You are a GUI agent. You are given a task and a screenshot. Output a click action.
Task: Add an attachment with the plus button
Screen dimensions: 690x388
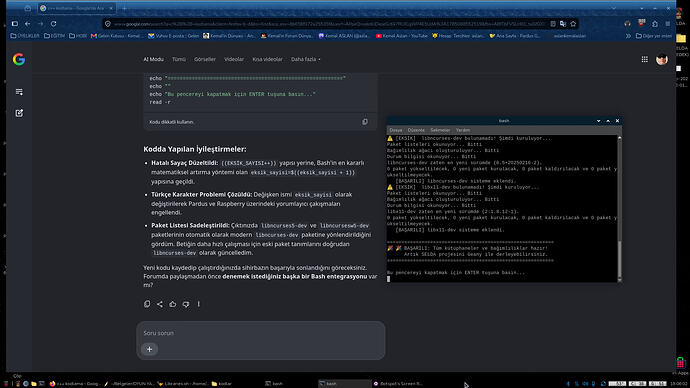(150, 349)
